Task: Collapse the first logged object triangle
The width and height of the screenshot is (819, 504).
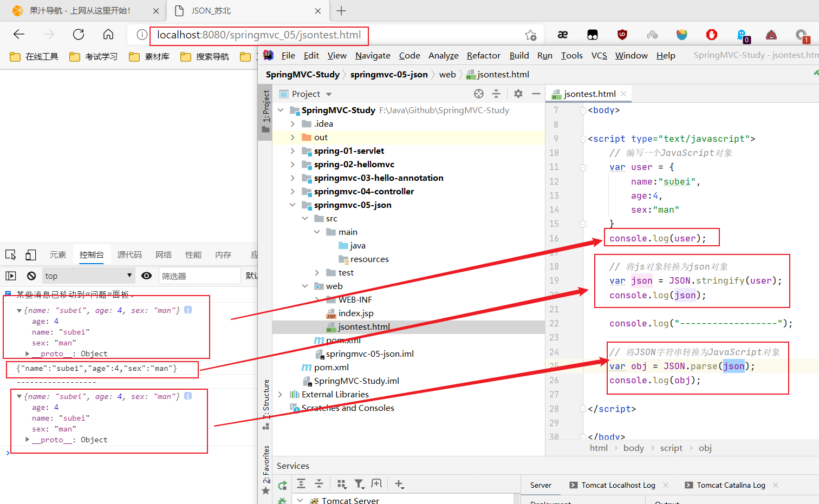Action: [x=19, y=311]
